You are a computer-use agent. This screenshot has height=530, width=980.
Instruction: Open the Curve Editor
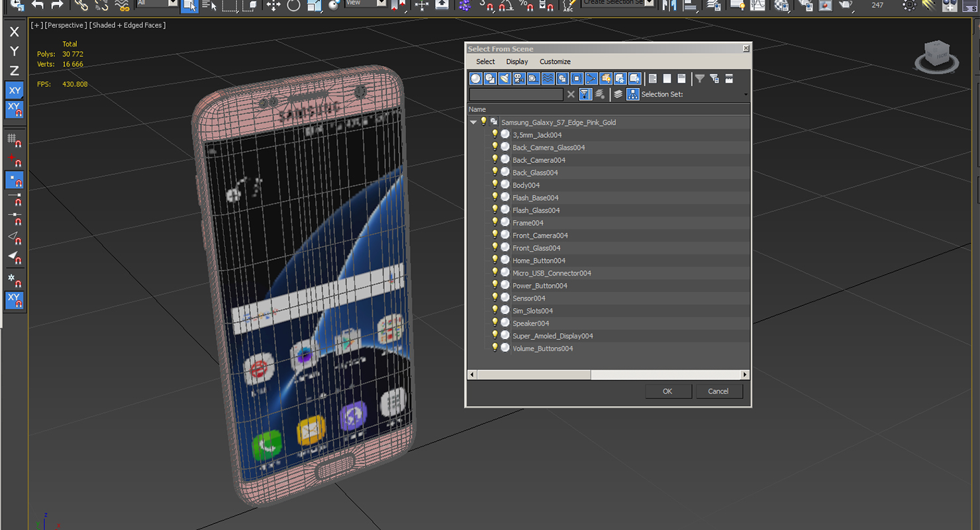pyautogui.click(x=758, y=5)
